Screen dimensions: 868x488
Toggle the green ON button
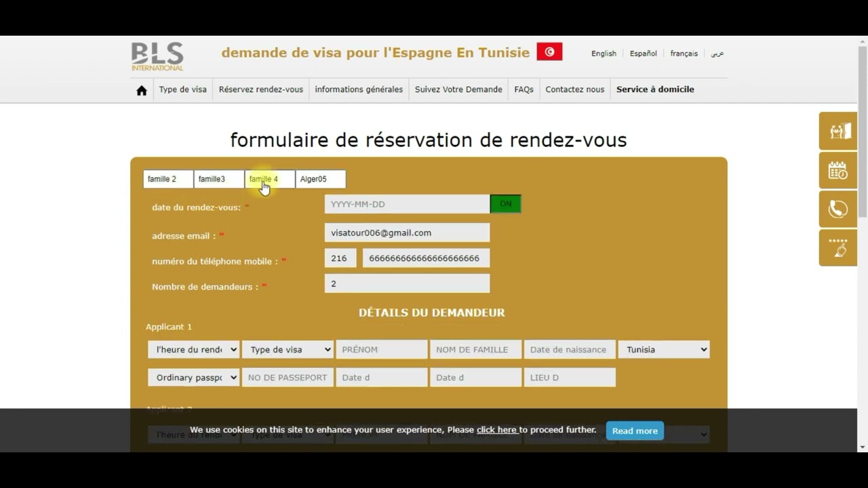point(506,204)
